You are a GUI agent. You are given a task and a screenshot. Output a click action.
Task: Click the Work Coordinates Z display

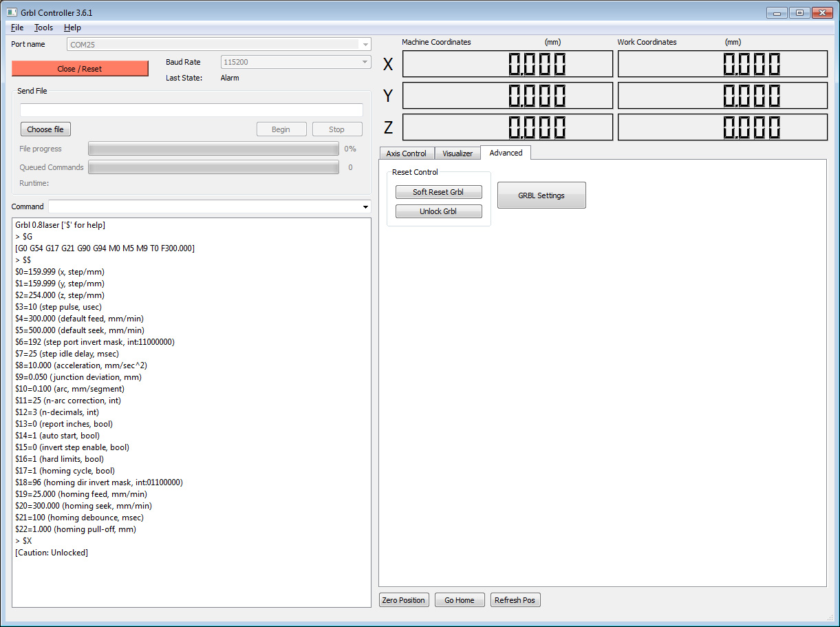(722, 127)
